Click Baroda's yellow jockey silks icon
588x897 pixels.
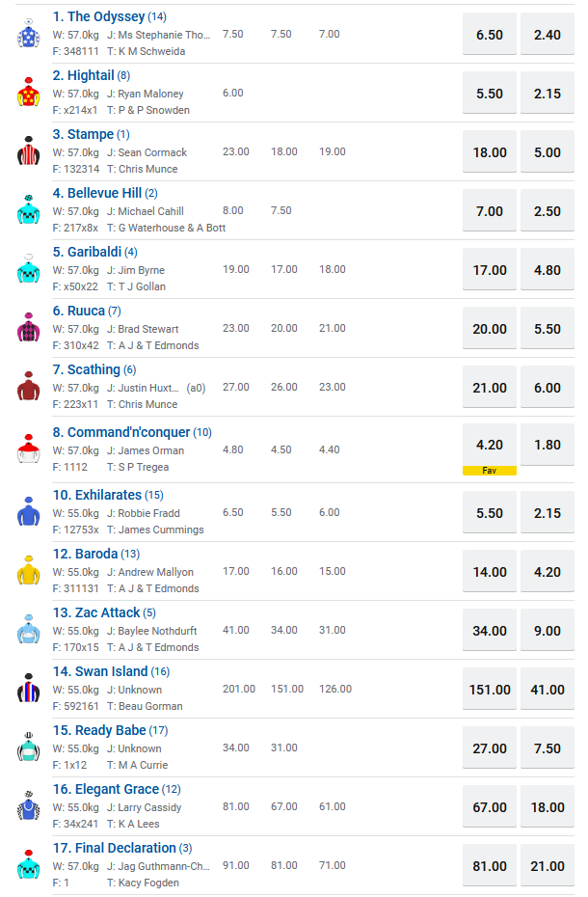click(x=27, y=571)
